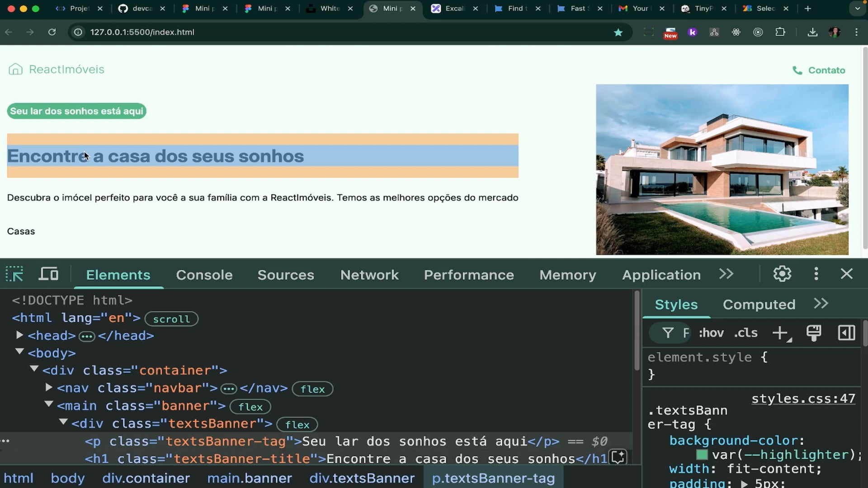Click the Contato link

(x=826, y=70)
